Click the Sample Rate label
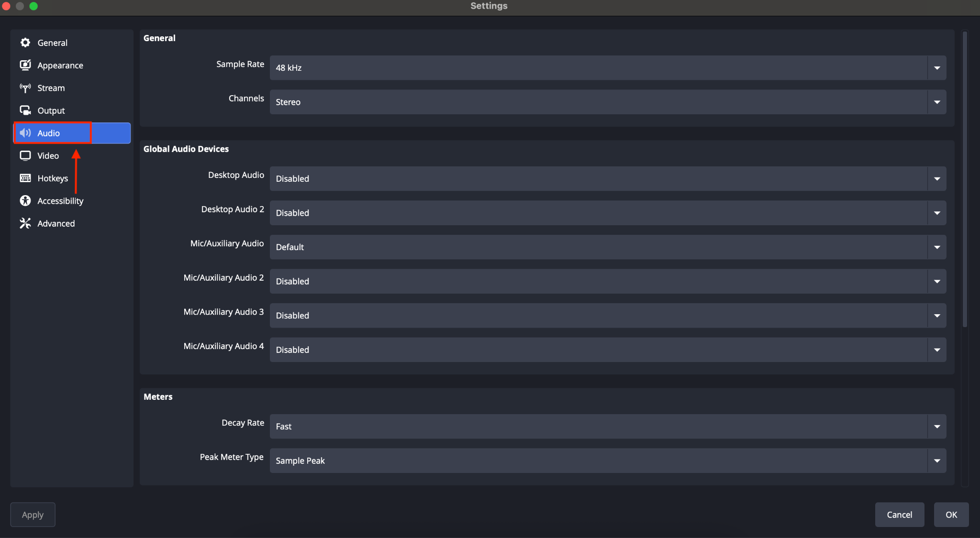 click(x=240, y=64)
